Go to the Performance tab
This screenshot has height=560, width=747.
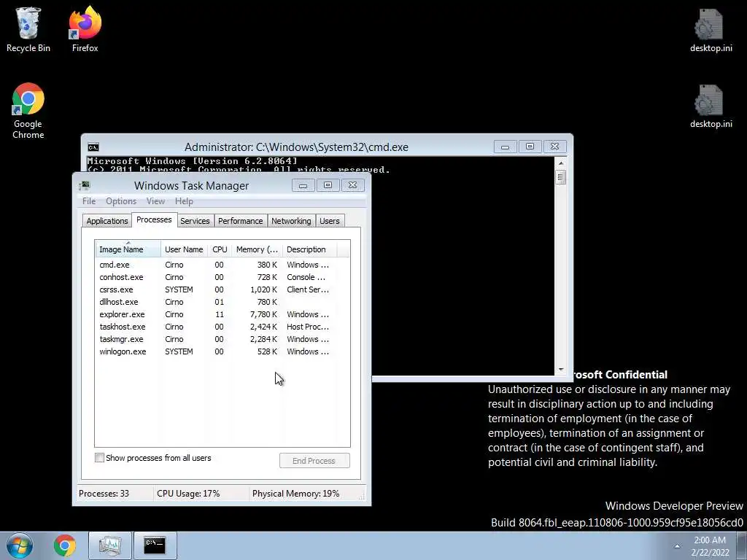241,221
